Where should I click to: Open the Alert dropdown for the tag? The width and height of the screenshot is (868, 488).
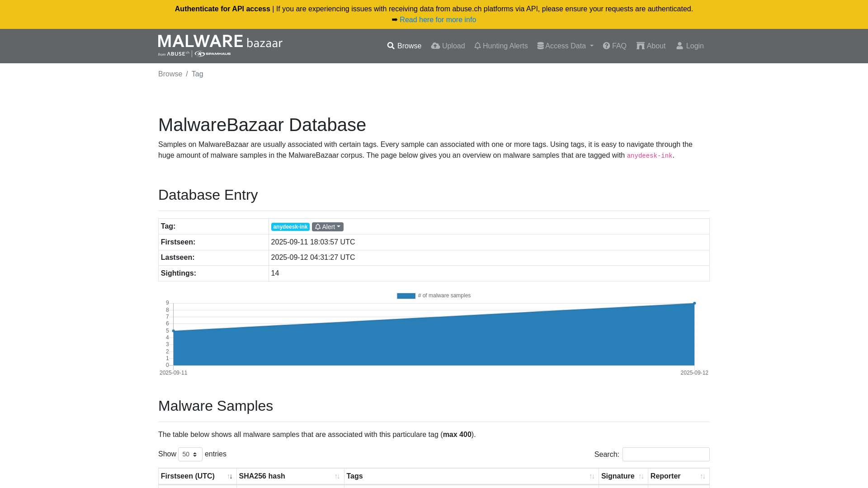click(x=328, y=227)
